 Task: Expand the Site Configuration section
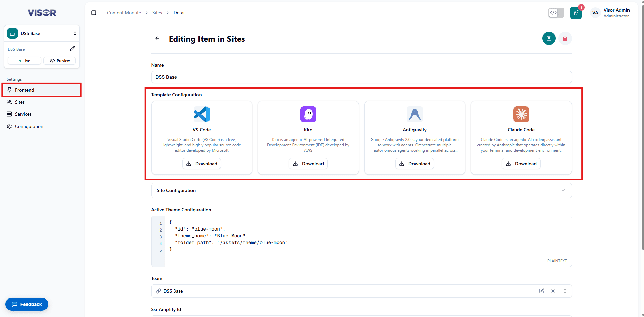point(361,190)
